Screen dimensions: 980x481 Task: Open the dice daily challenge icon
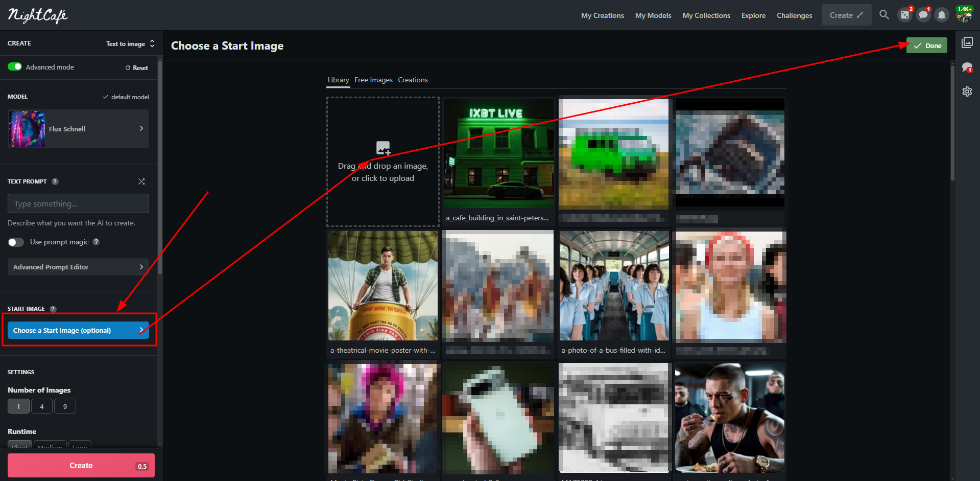pyautogui.click(x=905, y=15)
